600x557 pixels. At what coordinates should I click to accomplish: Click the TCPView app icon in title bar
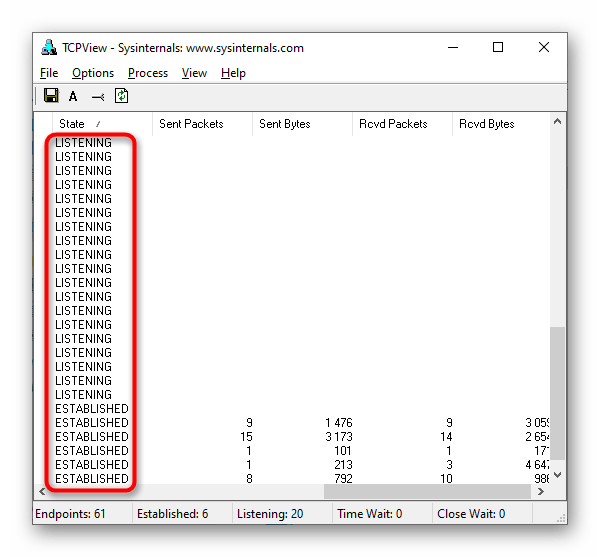click(49, 48)
